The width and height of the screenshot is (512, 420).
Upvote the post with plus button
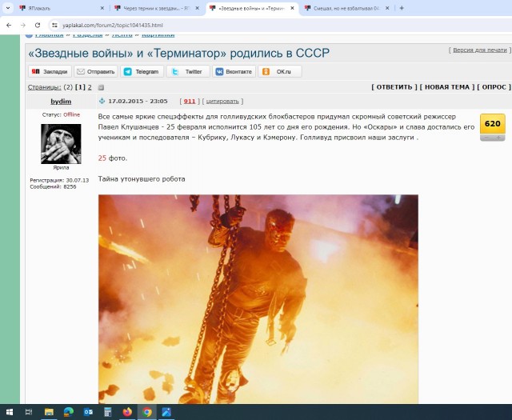[498, 138]
